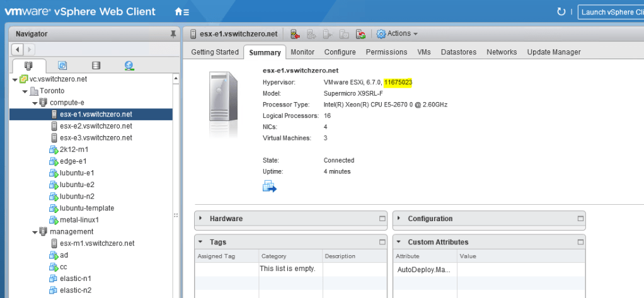Click the first host toolbar icon before Actions

[295, 34]
